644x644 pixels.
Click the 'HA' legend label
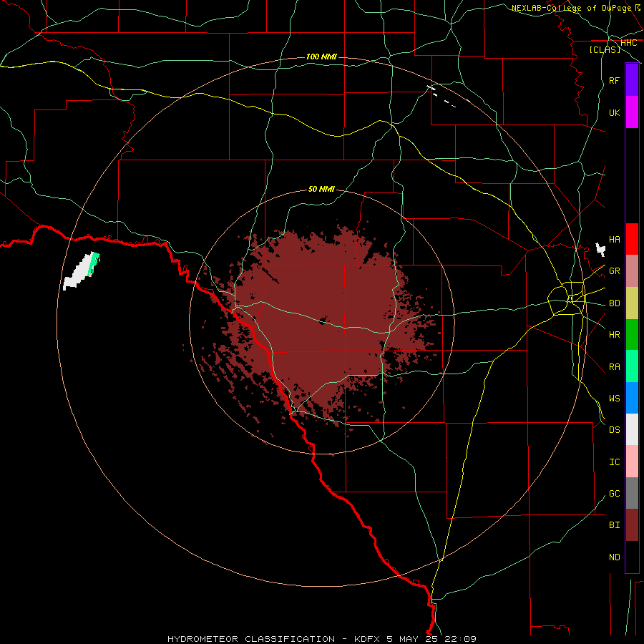(615, 239)
